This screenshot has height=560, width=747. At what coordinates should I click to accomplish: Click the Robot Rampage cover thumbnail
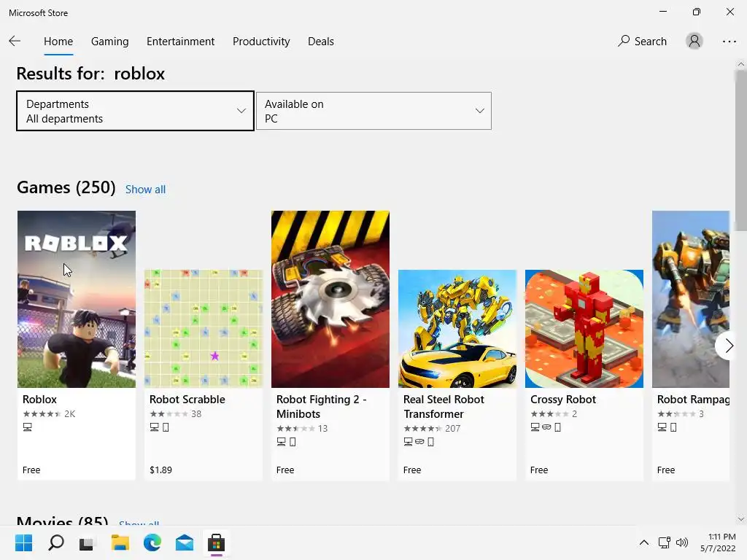[x=691, y=299]
